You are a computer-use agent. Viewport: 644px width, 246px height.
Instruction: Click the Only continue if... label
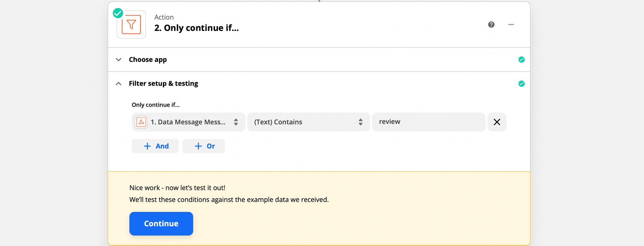pyautogui.click(x=156, y=105)
